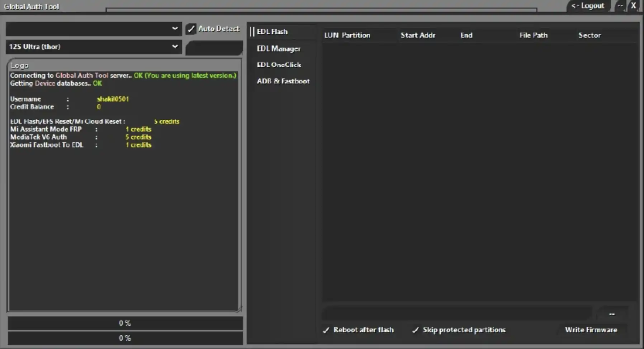Image resolution: width=644 pixels, height=349 pixels.
Task: Switch to the EDL Flash tab
Action: tap(272, 32)
